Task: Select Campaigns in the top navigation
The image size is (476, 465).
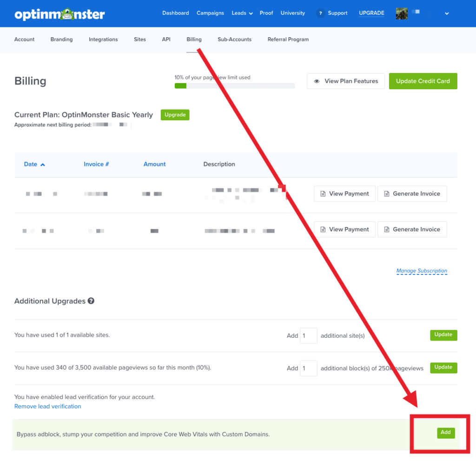Action: coord(210,13)
